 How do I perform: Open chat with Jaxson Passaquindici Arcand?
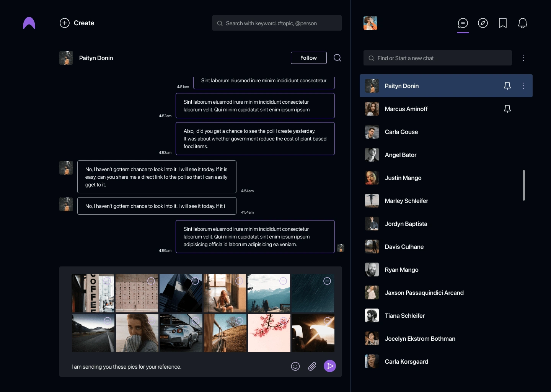[446, 292]
